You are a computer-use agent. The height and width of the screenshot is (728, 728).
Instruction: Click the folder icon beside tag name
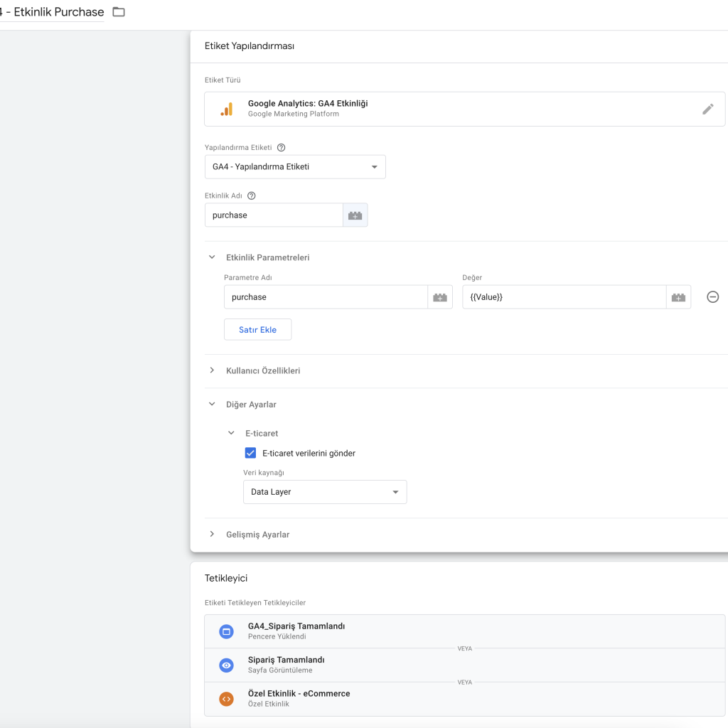tap(119, 12)
